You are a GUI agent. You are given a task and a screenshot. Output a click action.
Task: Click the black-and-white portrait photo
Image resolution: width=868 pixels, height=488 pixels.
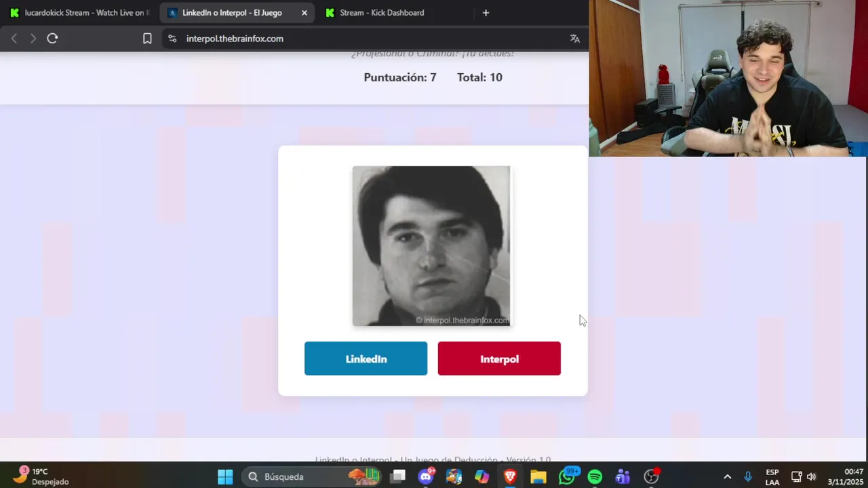[x=431, y=246]
